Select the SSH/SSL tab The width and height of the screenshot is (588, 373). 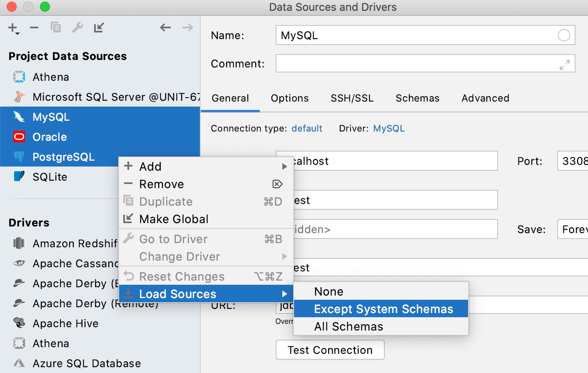tap(352, 98)
